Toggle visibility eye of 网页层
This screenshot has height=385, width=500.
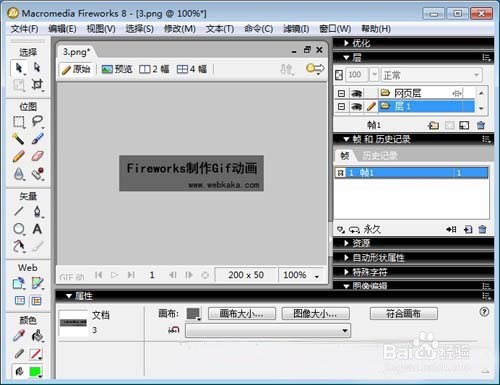356,93
